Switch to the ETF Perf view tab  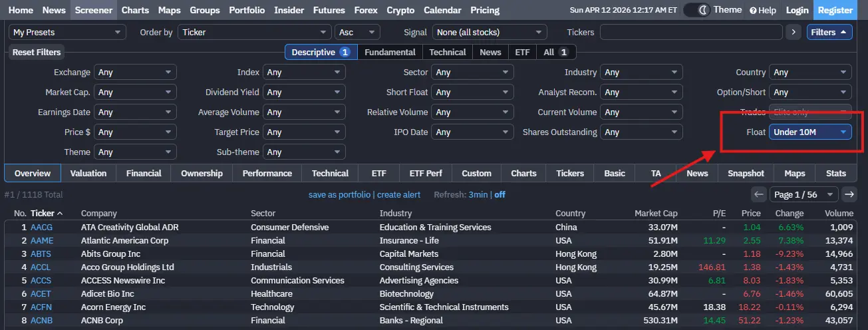coord(426,173)
